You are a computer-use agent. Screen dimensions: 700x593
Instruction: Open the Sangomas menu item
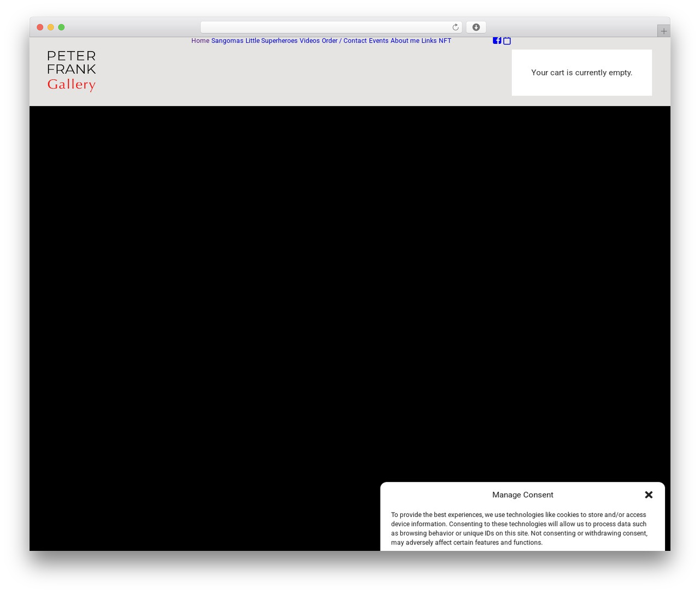coord(227,41)
